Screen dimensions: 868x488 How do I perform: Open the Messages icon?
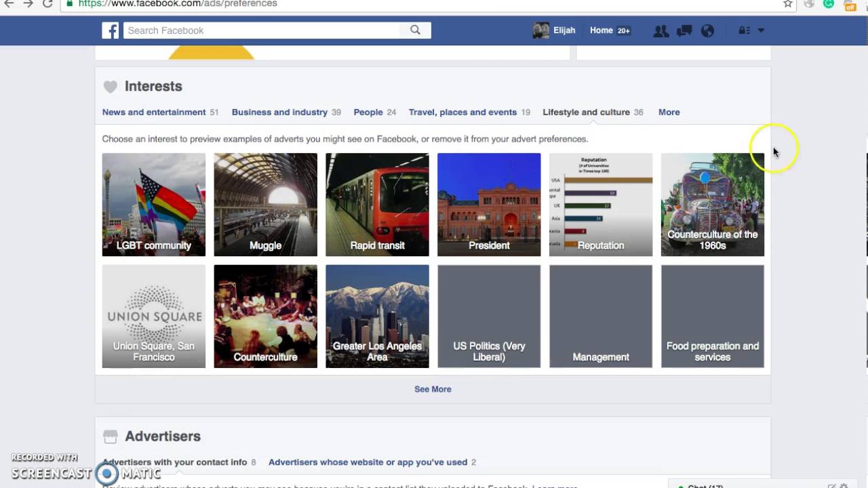tap(684, 30)
